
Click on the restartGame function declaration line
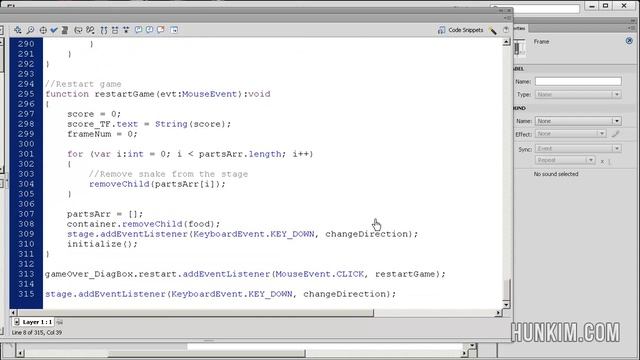coord(158,94)
